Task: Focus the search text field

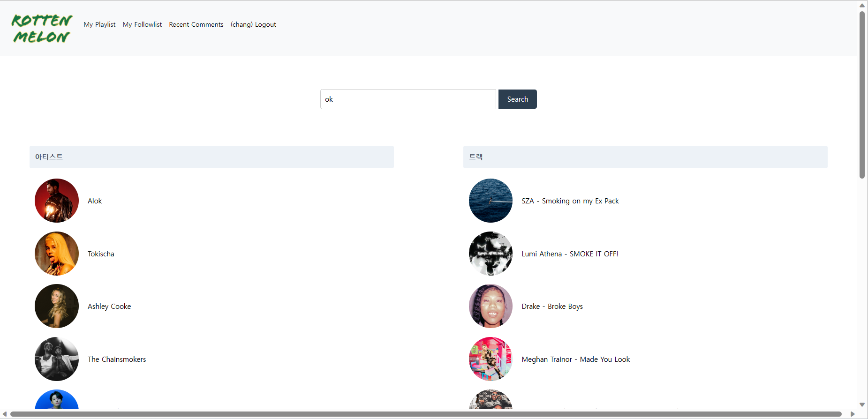Action: (x=408, y=99)
